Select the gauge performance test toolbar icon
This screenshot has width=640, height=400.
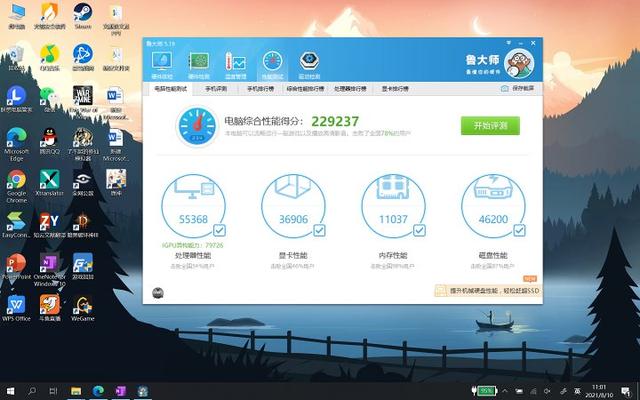pyautogui.click(x=273, y=64)
